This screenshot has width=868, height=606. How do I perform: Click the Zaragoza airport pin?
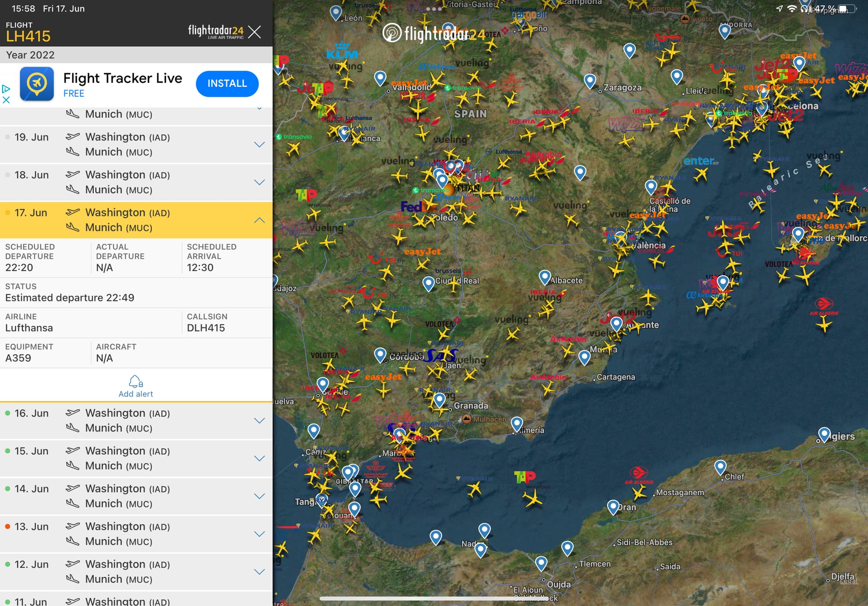pos(590,81)
